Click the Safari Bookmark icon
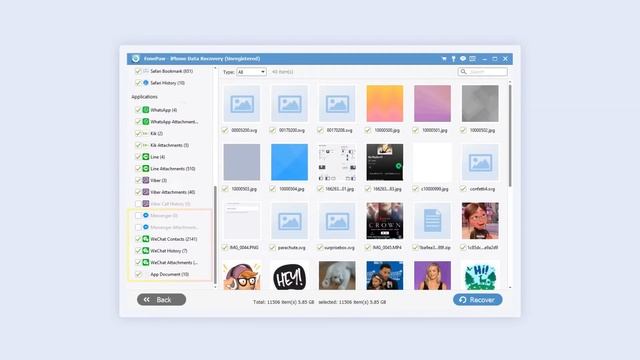640x360 pixels. [x=146, y=71]
